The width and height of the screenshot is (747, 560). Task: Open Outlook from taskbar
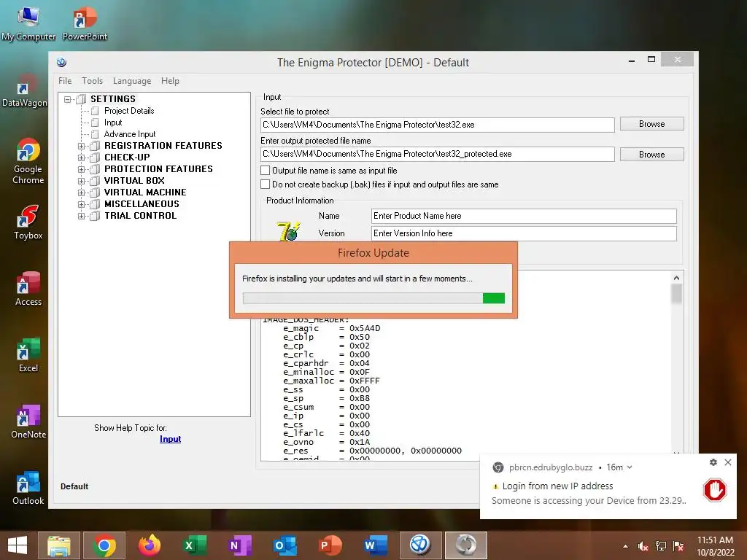coord(285,545)
